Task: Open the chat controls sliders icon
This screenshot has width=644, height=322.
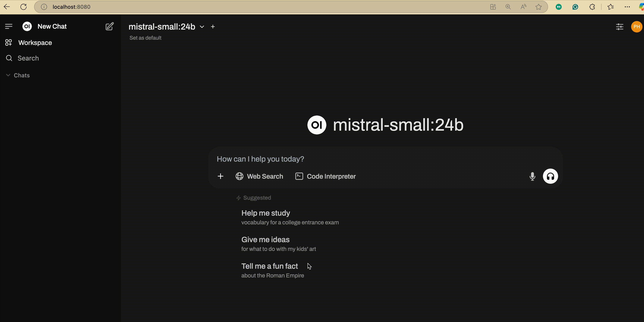Action: point(620,27)
